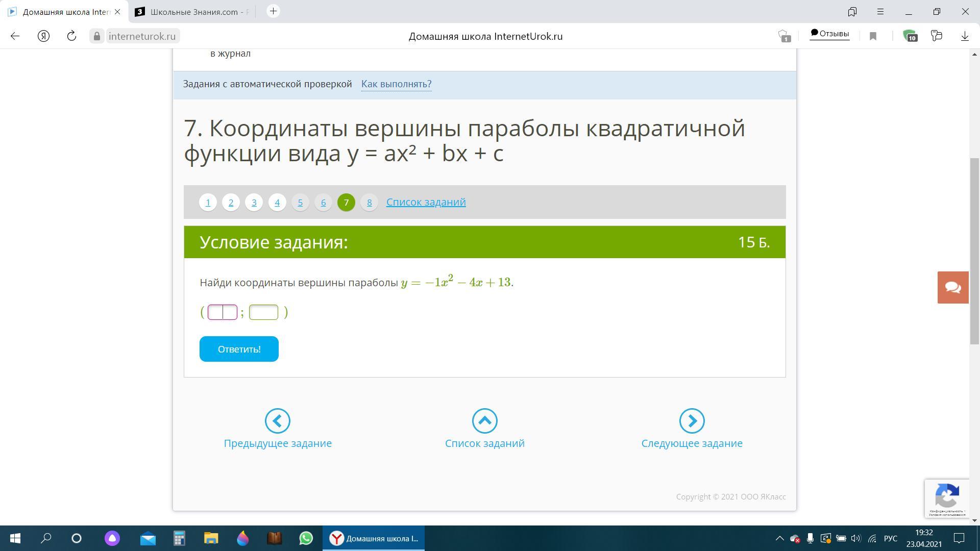Click the second coordinate input box
980x551 pixels.
[263, 312]
